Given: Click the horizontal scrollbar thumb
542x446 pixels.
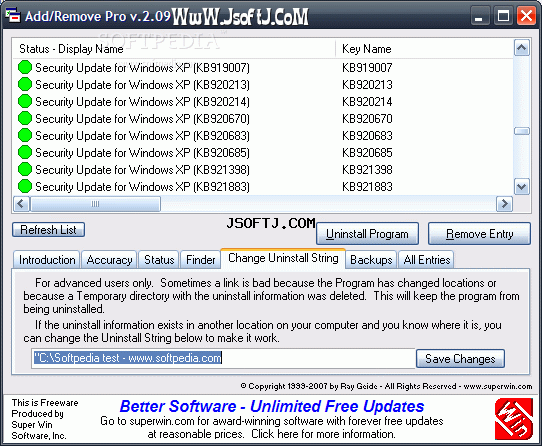Looking at the screenshot, I should [95, 204].
